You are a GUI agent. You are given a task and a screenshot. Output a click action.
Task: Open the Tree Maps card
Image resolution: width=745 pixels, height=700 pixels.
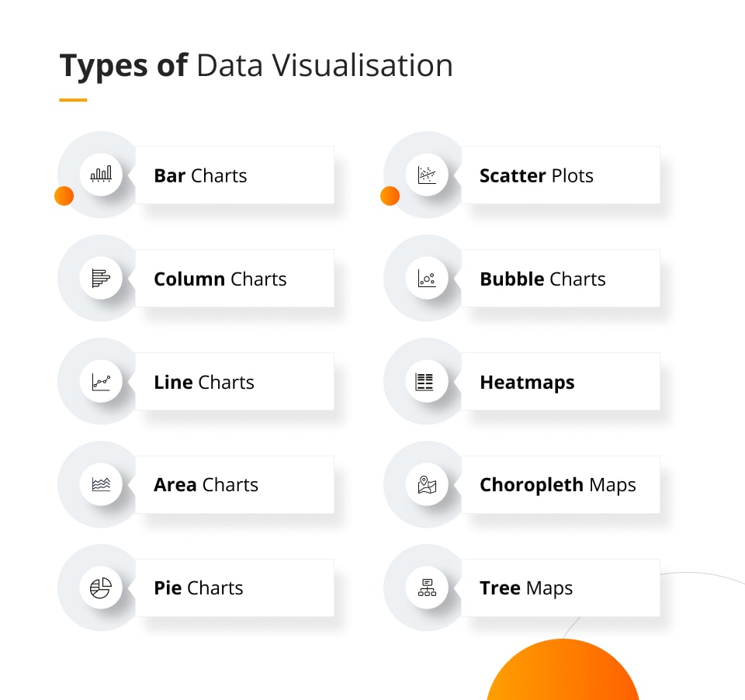point(560,588)
